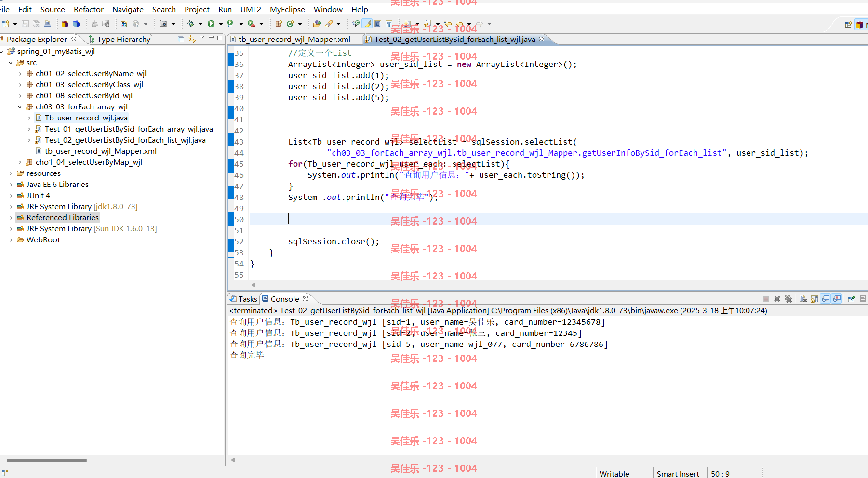The image size is (868, 478).
Task: Click the Print toolbar icon
Action: tap(47, 24)
